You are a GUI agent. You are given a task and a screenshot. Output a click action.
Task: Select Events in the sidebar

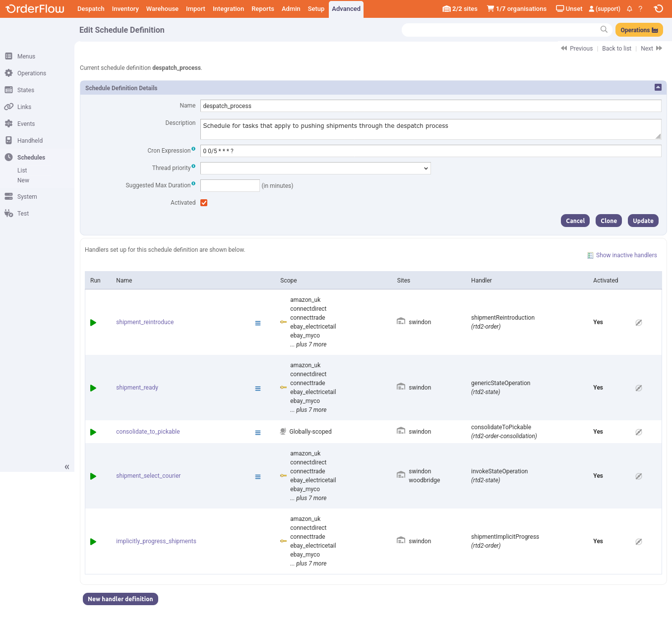(x=26, y=124)
